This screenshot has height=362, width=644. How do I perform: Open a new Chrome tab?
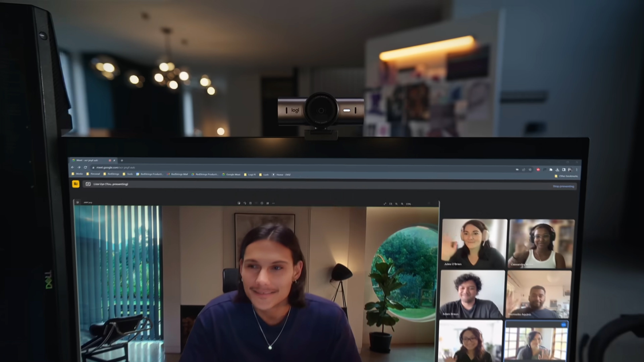(122, 160)
